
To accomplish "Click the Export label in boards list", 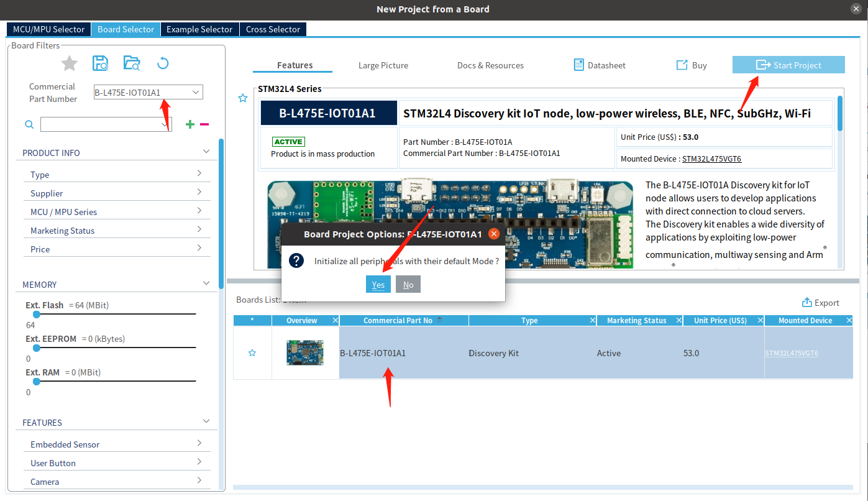I will coord(827,303).
